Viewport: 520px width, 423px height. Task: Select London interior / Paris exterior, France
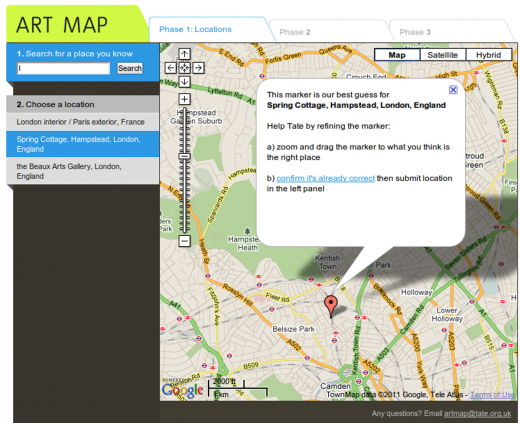click(83, 122)
